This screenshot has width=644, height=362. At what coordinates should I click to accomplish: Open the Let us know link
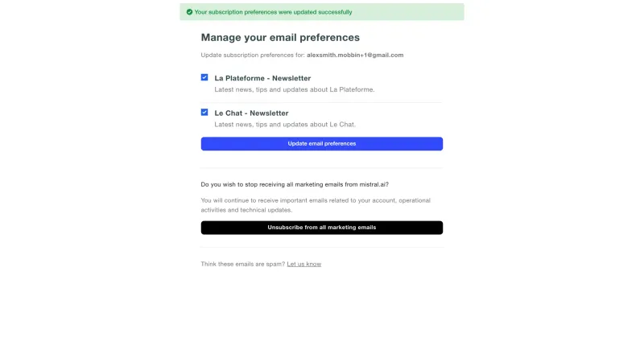tap(304, 264)
